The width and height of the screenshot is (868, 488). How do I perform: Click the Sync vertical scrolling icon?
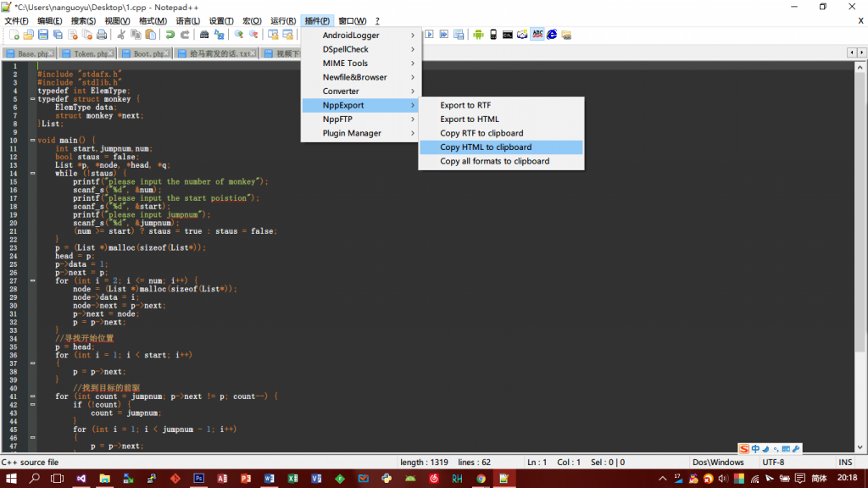pyautogui.click(x=273, y=35)
